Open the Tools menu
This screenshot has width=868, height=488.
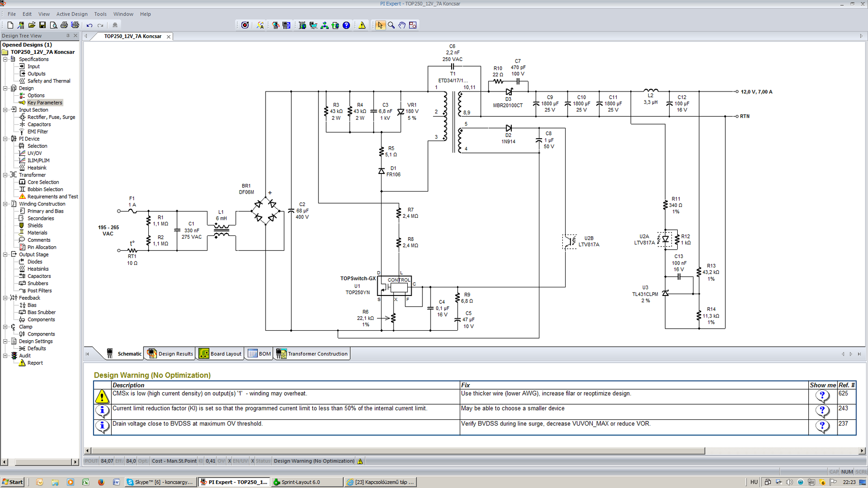101,14
